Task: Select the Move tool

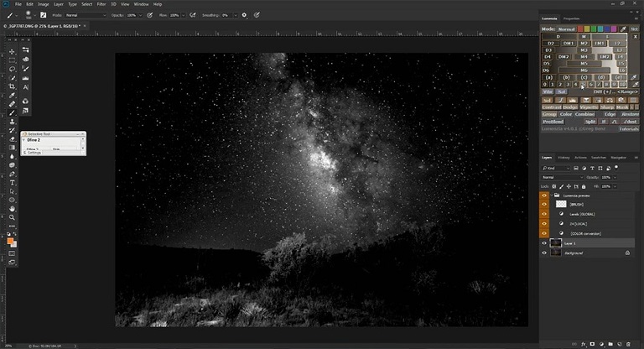Action: [x=12, y=50]
